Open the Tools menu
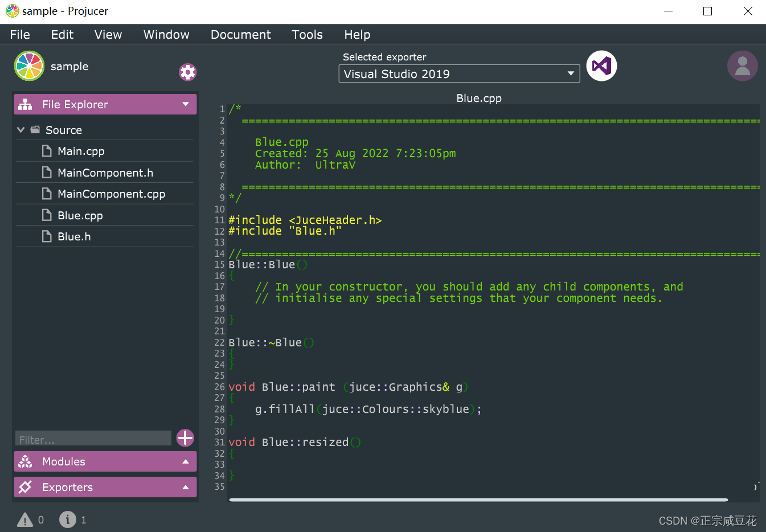Viewport: 766px width, 532px height. point(307,34)
